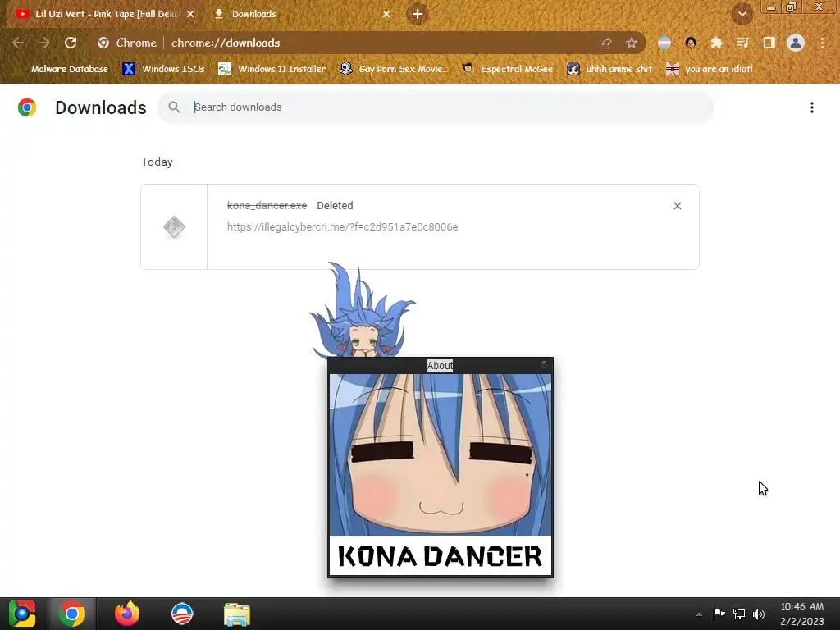Click the kona_dancer.exe file icon
Screen dimensions: 840x630
[174, 226]
